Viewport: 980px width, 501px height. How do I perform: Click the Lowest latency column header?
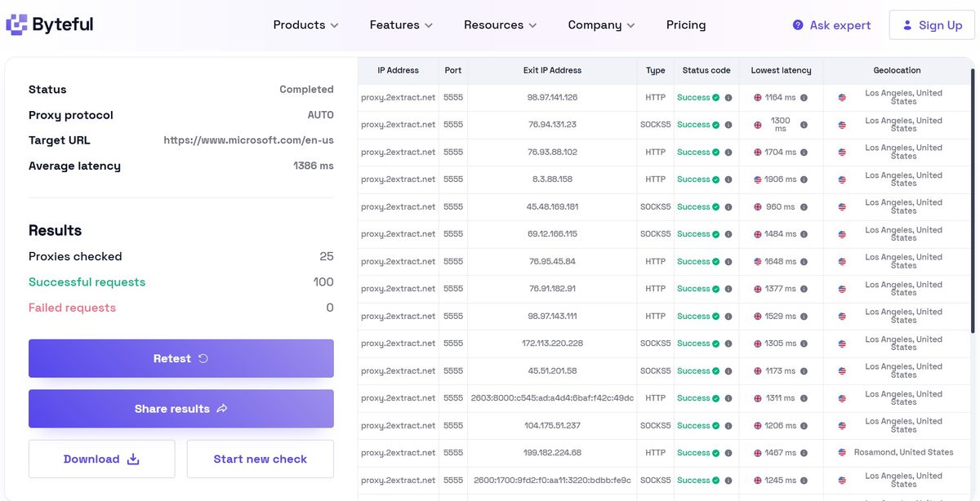(x=782, y=71)
